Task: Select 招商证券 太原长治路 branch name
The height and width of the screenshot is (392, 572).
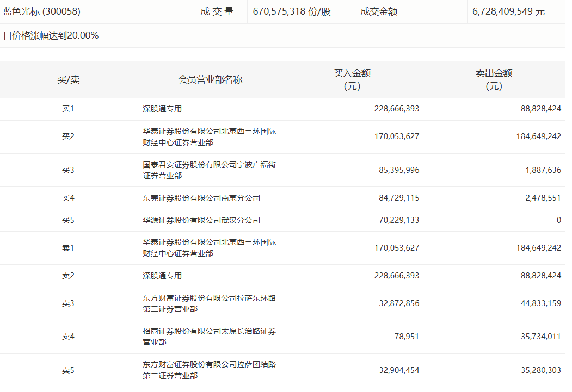Action: click(x=209, y=337)
